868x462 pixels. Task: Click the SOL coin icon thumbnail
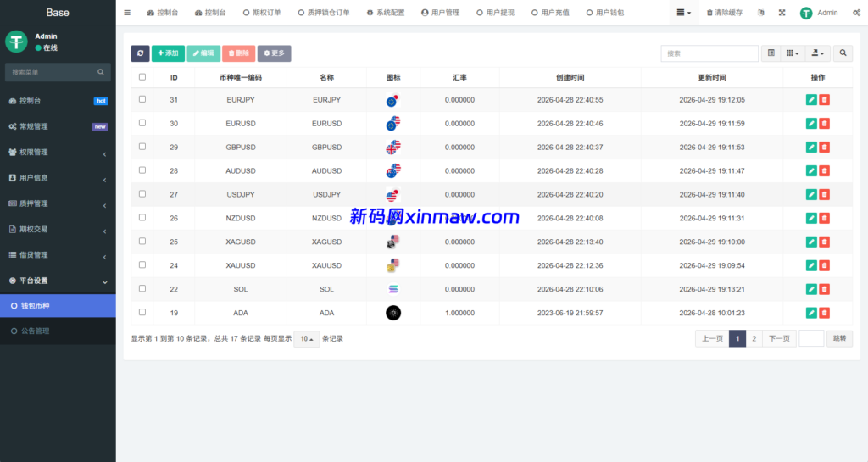[x=393, y=289]
